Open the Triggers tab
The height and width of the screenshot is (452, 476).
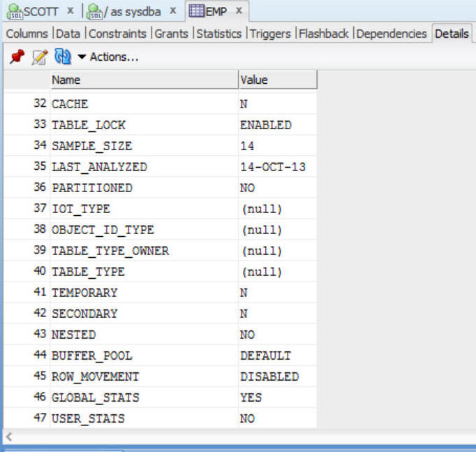tap(269, 34)
